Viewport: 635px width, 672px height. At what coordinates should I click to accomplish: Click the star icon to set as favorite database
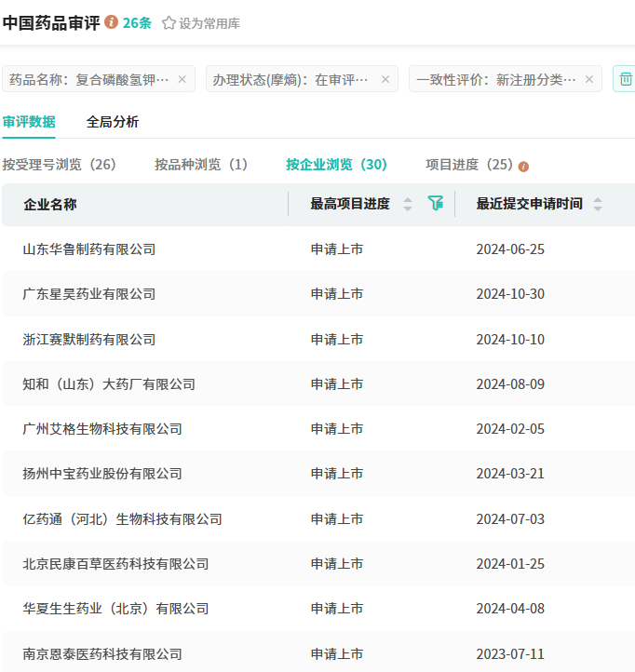click(x=169, y=23)
